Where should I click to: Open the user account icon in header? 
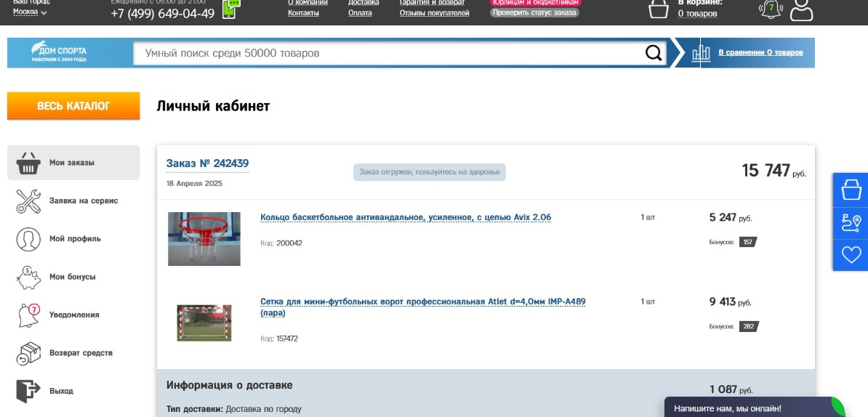(x=801, y=9)
